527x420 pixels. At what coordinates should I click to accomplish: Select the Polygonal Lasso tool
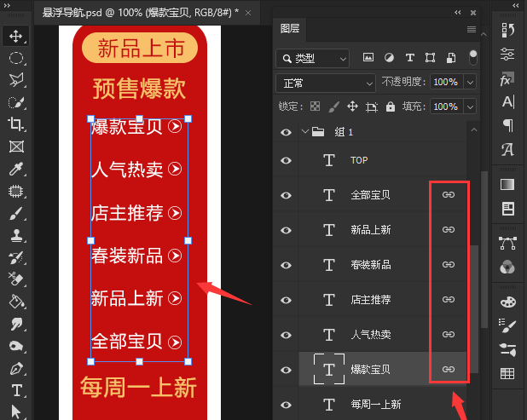pos(15,80)
